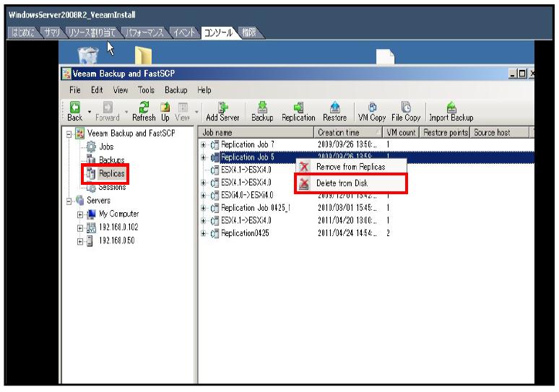Sort by the VM count column

pyautogui.click(x=401, y=133)
